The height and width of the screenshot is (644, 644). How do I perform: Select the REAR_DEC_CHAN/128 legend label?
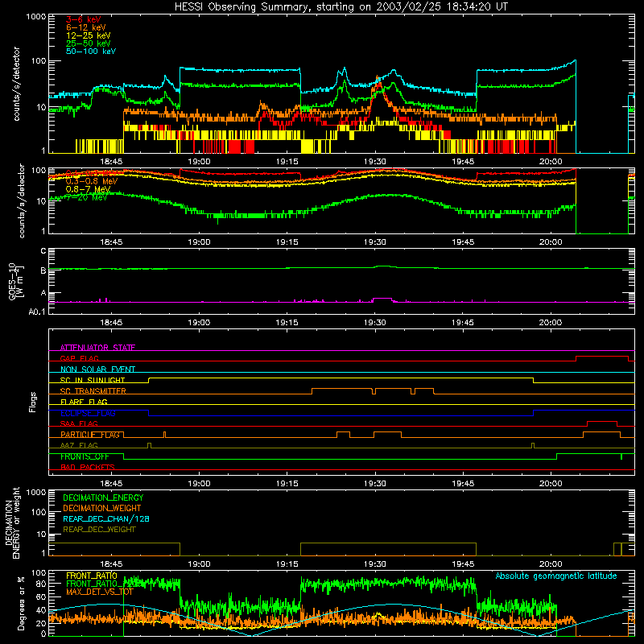coord(106,518)
